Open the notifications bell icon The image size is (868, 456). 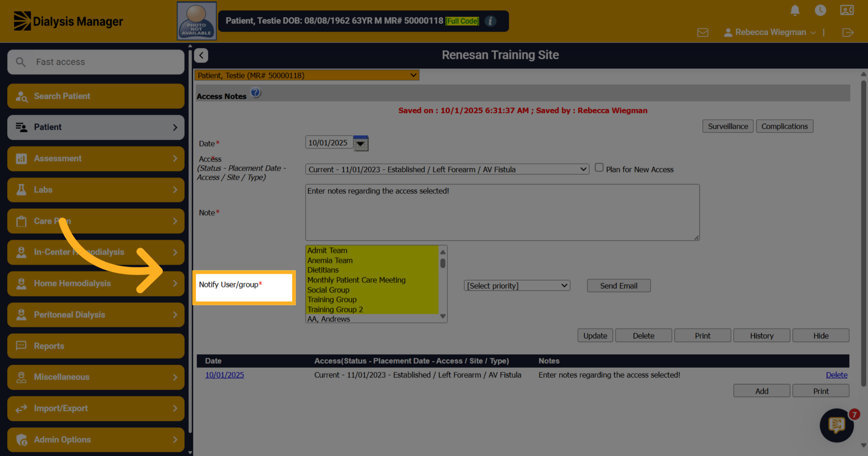(x=795, y=10)
